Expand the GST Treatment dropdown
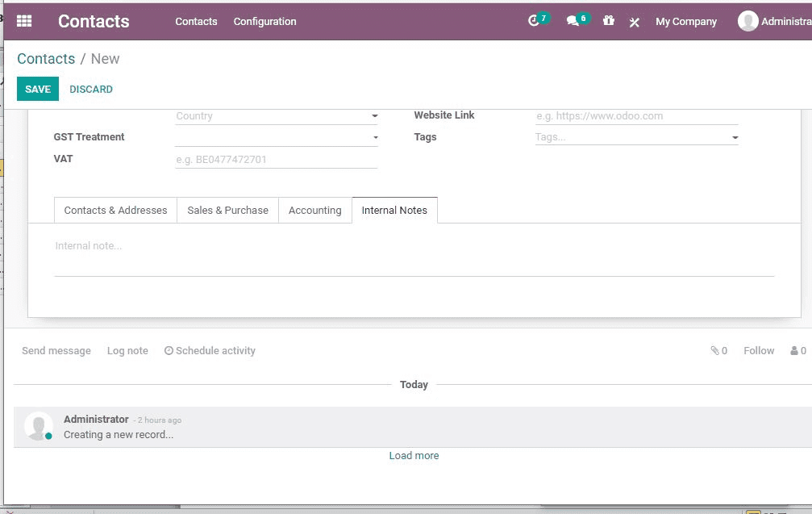The image size is (812, 514). tap(376, 138)
